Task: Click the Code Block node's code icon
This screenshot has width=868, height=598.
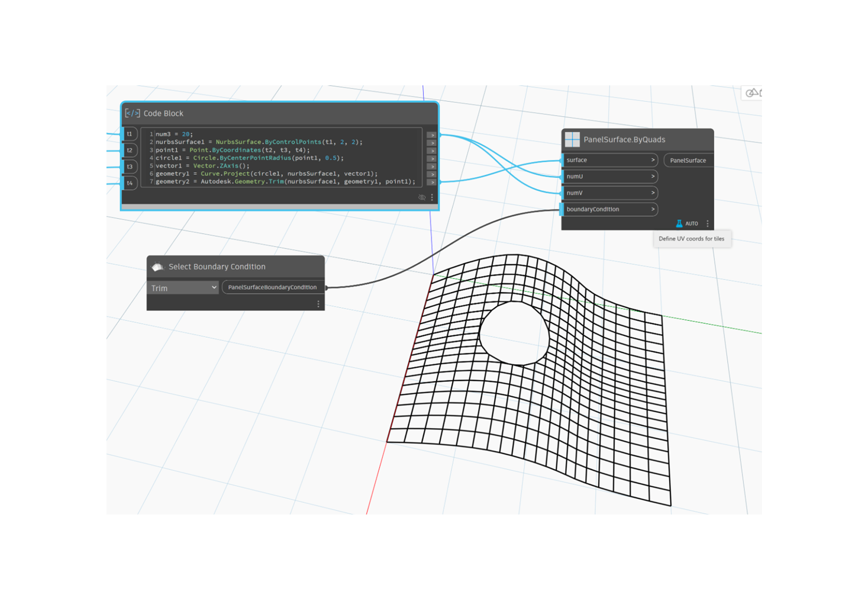Action: [132, 113]
